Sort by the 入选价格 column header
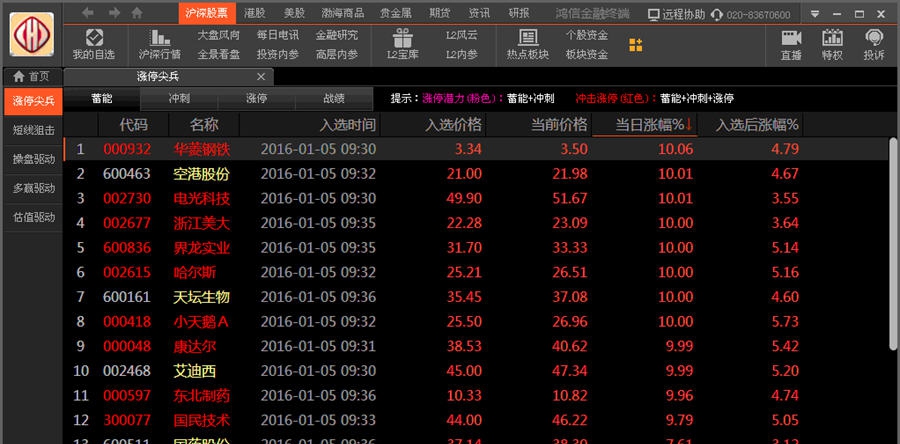The height and width of the screenshot is (444, 900). 433,124
